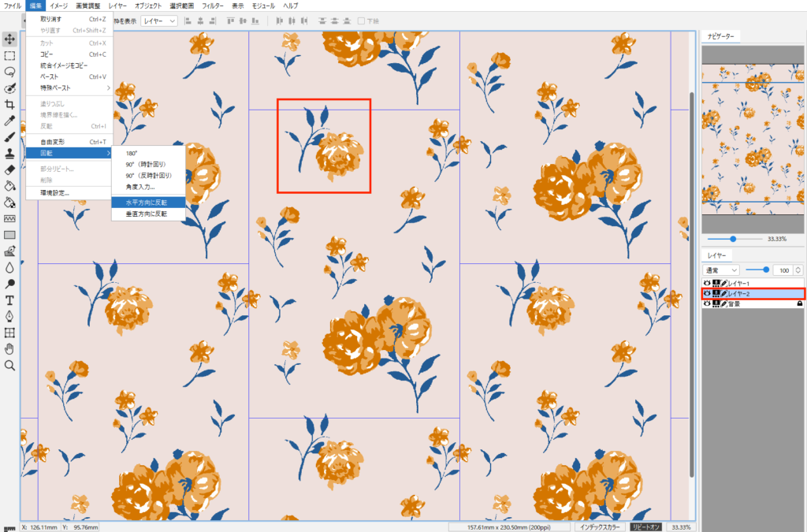Select the Pen nib tool
The width and height of the screenshot is (807, 532).
[x=9, y=316]
